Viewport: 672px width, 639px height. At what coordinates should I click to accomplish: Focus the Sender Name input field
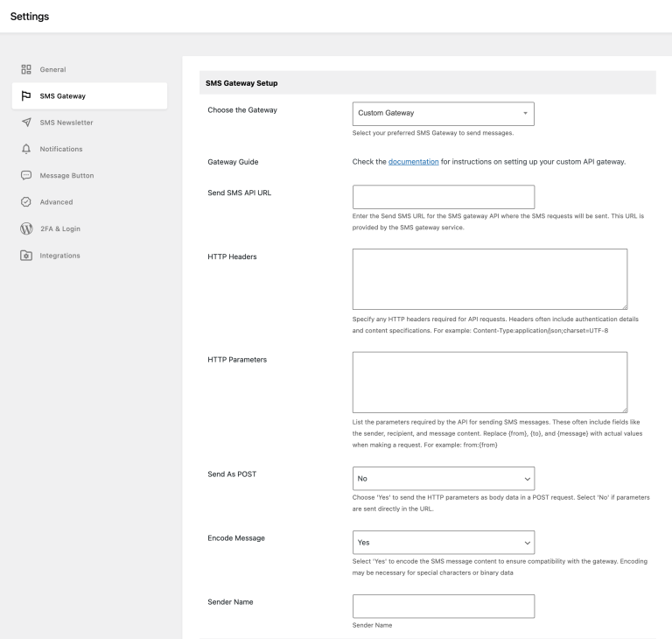[x=443, y=607]
